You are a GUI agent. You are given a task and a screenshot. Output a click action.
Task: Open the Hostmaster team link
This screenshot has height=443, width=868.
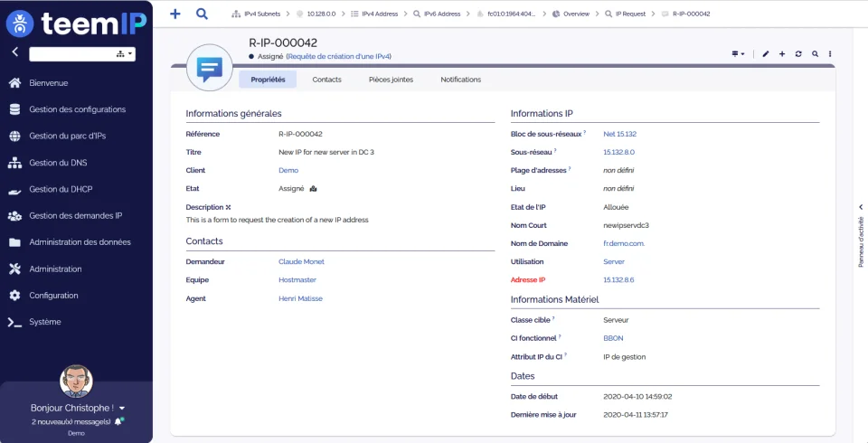(x=297, y=279)
